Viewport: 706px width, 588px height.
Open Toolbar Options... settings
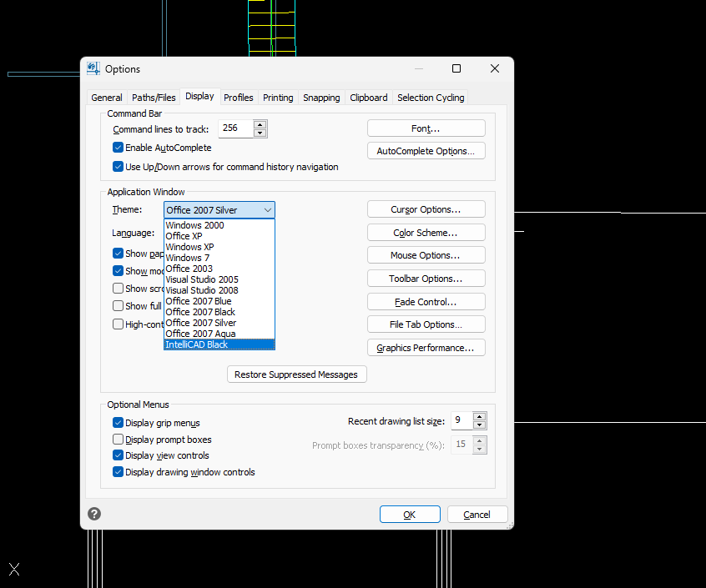pos(426,279)
